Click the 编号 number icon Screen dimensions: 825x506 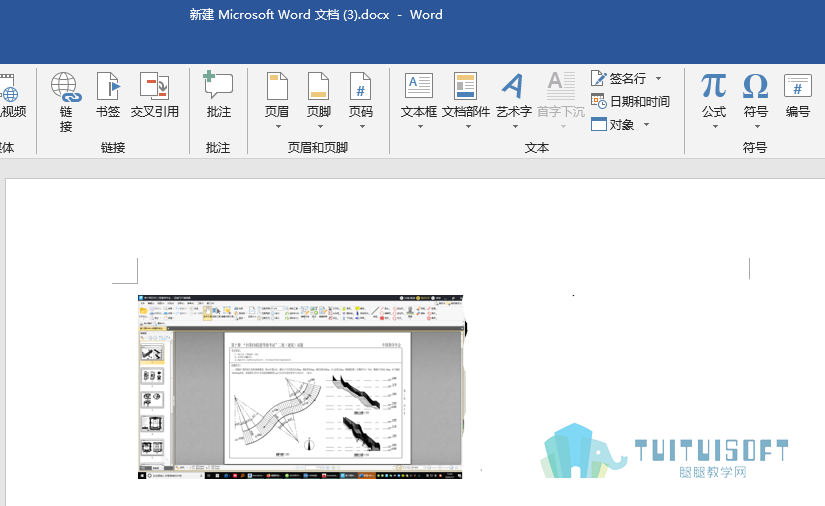(798, 86)
